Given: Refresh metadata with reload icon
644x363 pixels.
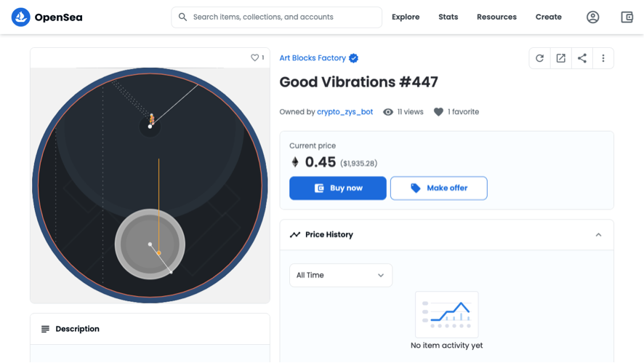Looking at the screenshot, I should tap(539, 58).
